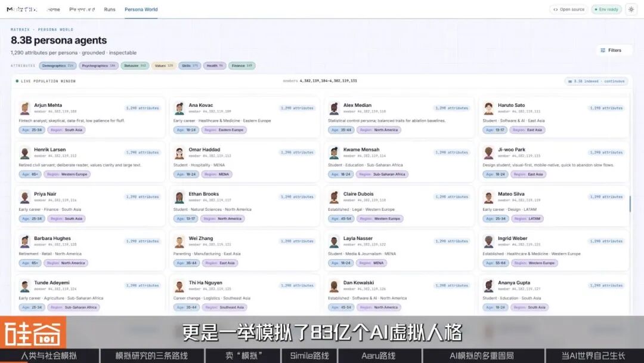644x363 pixels.
Task: Click Ingrid Weber's avatar
Action: (489, 242)
